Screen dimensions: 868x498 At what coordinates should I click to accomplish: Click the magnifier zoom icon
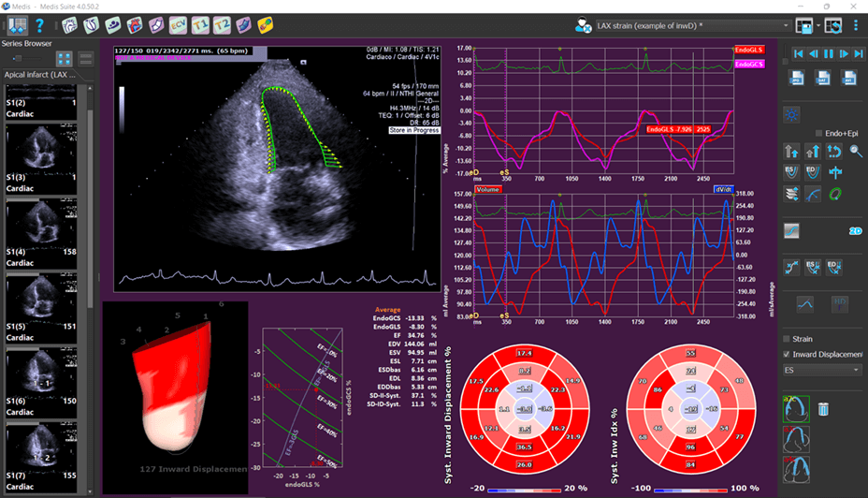856,151
